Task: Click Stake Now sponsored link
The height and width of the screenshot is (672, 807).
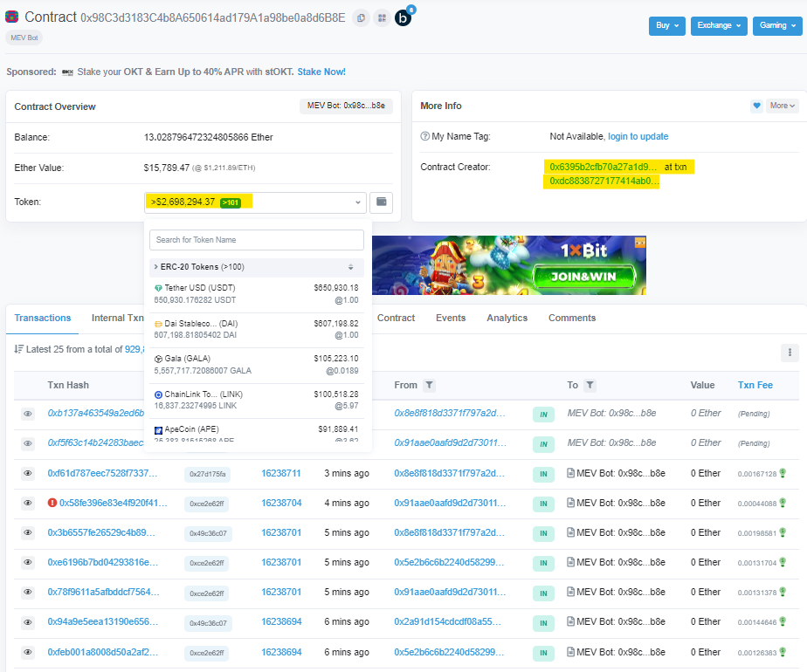Action: [x=321, y=72]
